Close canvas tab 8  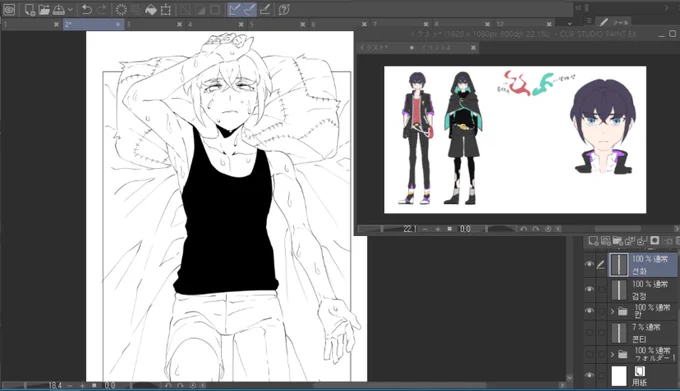487,25
